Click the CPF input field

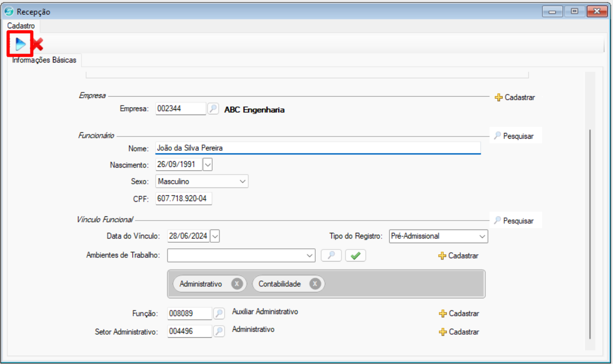184,199
